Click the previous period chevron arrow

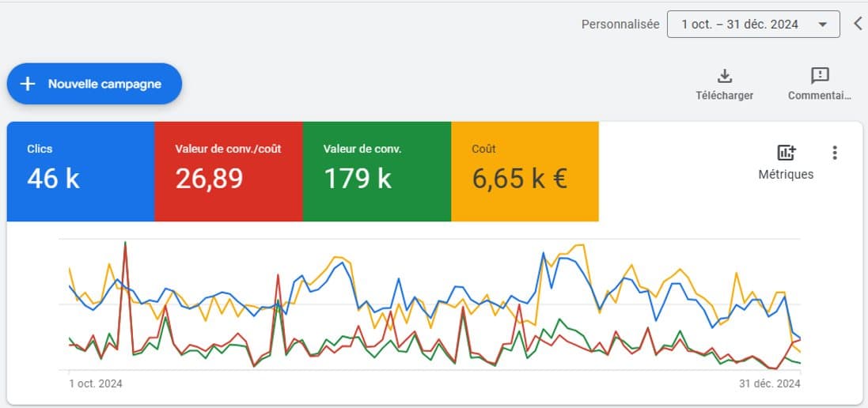pos(858,24)
